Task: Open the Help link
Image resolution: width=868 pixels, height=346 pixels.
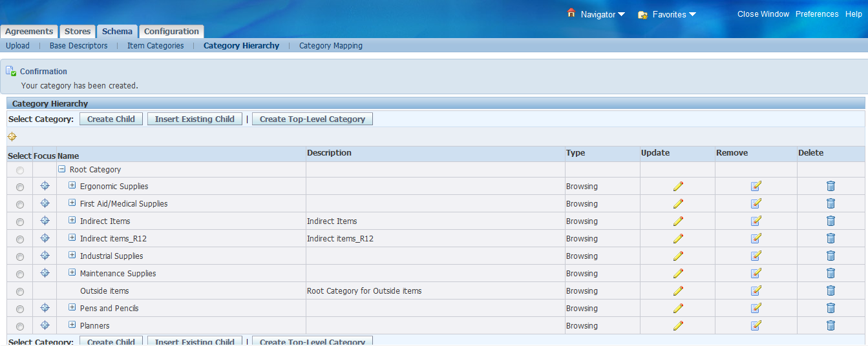Action: coord(854,14)
